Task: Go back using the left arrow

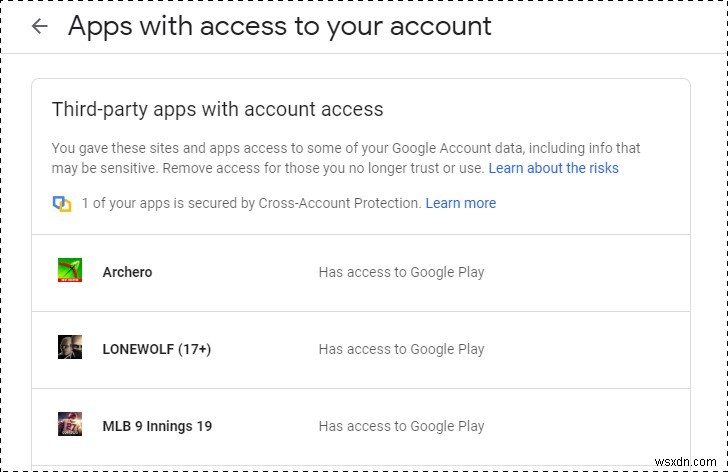Action: 40,27
